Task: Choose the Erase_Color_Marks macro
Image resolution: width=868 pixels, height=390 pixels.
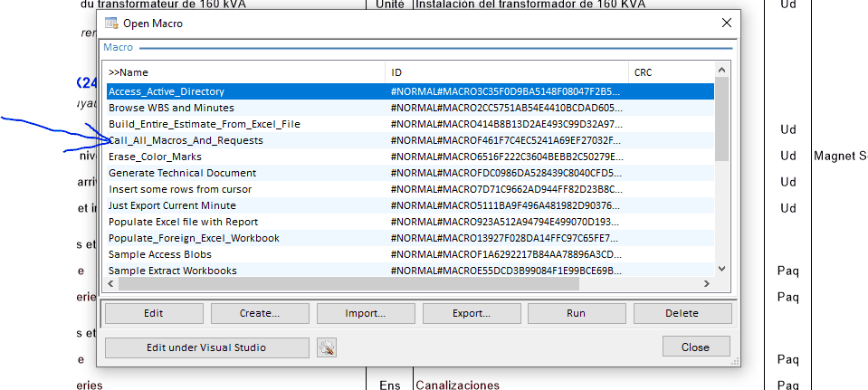Action: tap(155, 157)
